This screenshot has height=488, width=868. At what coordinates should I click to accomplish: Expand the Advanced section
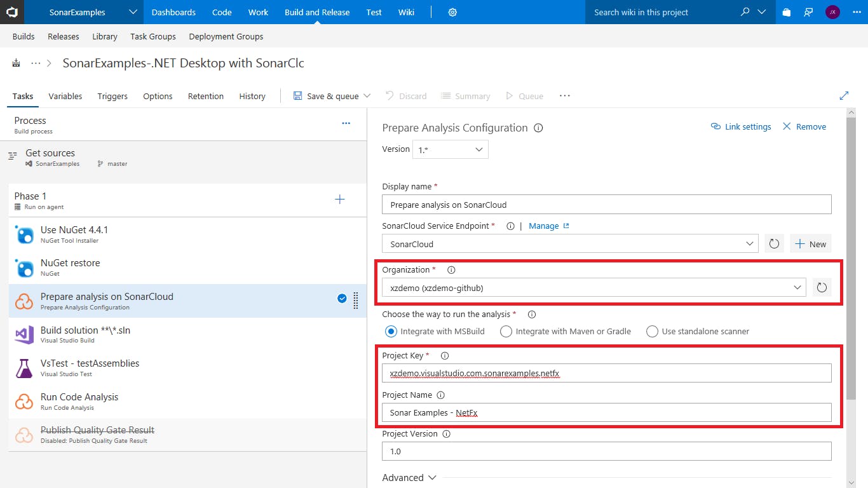point(409,478)
